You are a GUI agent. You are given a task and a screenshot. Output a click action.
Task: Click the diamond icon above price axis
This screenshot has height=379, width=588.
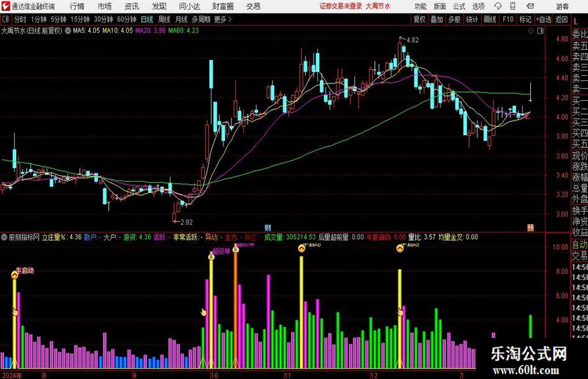click(531, 31)
